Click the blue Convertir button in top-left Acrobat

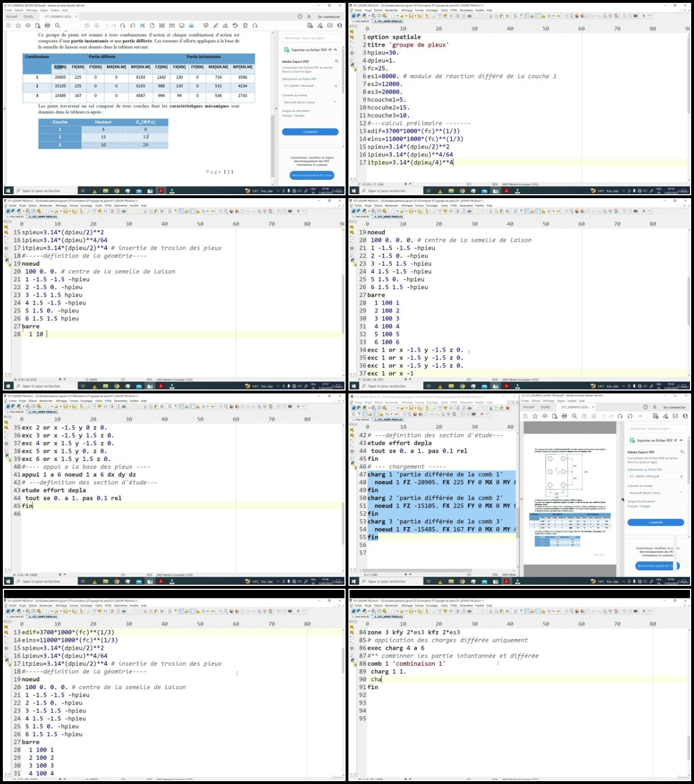click(310, 132)
